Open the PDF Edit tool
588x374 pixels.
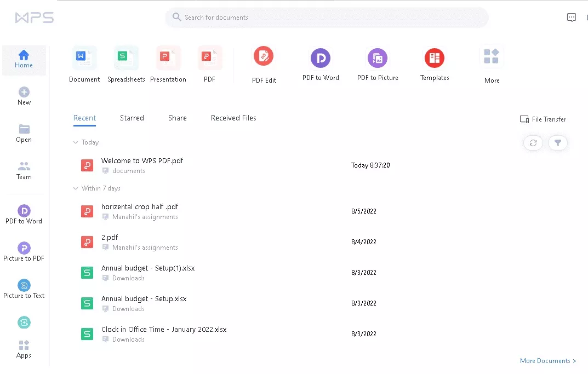(264, 65)
